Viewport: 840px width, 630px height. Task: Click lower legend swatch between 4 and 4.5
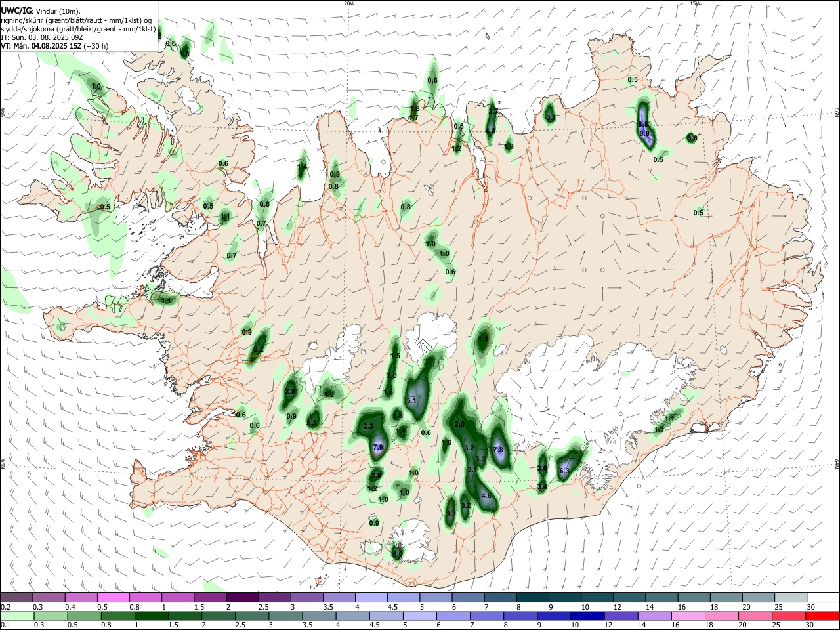[352, 616]
